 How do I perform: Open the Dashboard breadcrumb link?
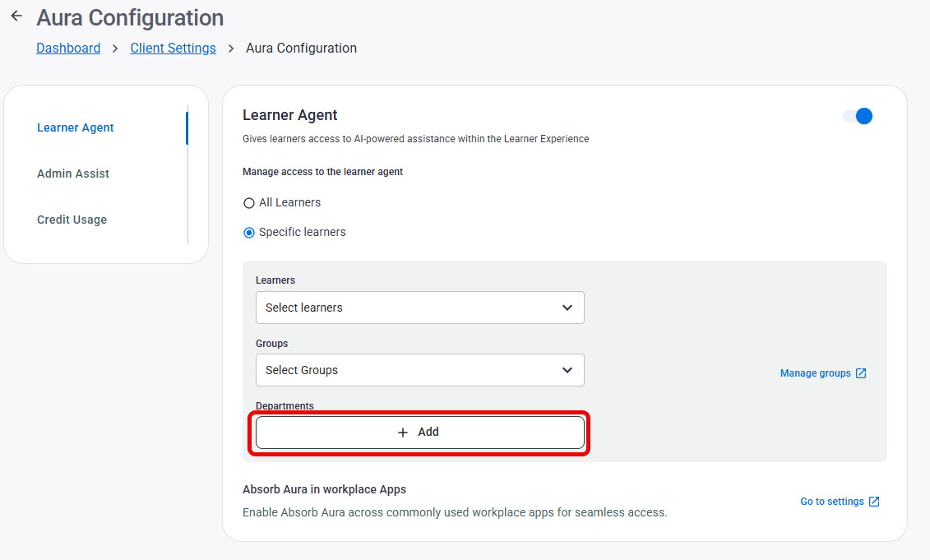tap(68, 48)
